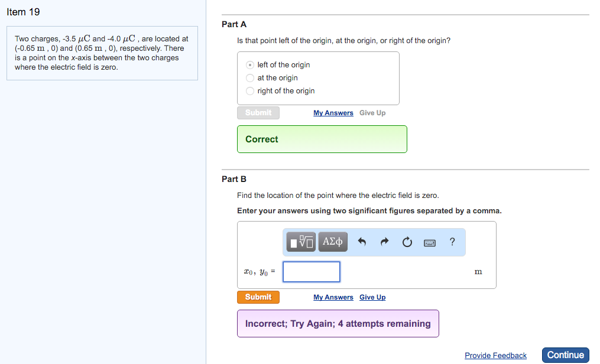Click the greyed Submit button in Part A
This screenshot has width=600, height=364.
click(258, 113)
